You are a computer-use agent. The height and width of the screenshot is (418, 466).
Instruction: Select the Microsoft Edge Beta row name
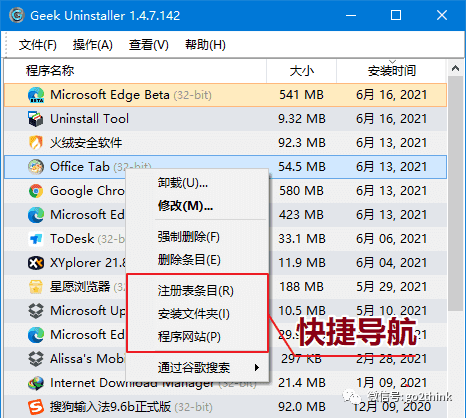click(110, 95)
